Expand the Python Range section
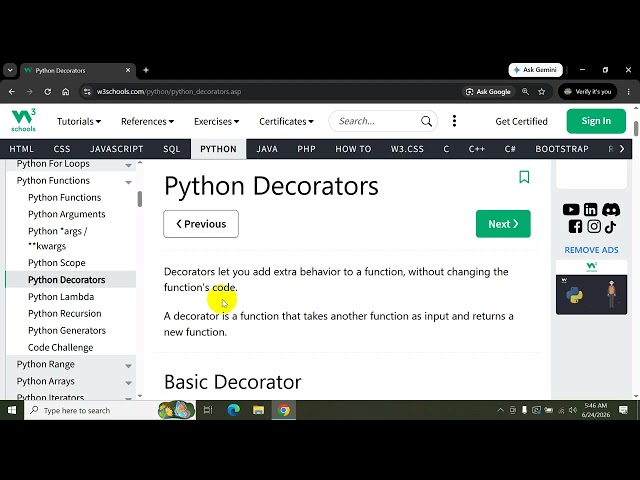 tap(128, 366)
